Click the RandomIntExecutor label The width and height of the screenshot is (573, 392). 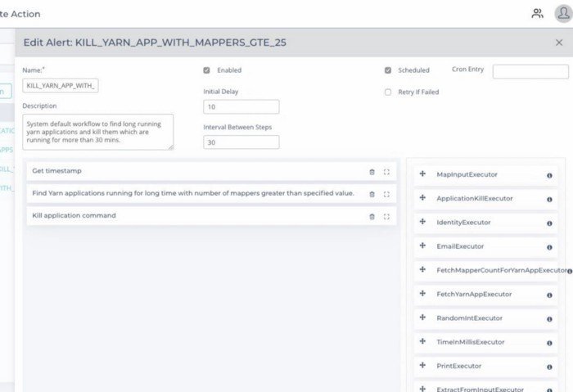[x=469, y=318]
